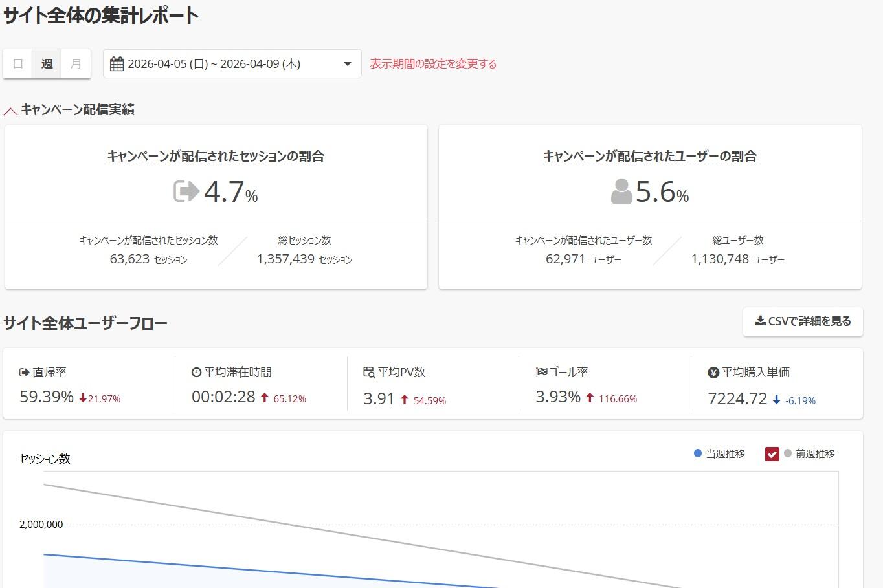This screenshot has height=588, width=883.
Task: Click the clock icon beside 平均滞在時間
Action: pyautogui.click(x=196, y=371)
